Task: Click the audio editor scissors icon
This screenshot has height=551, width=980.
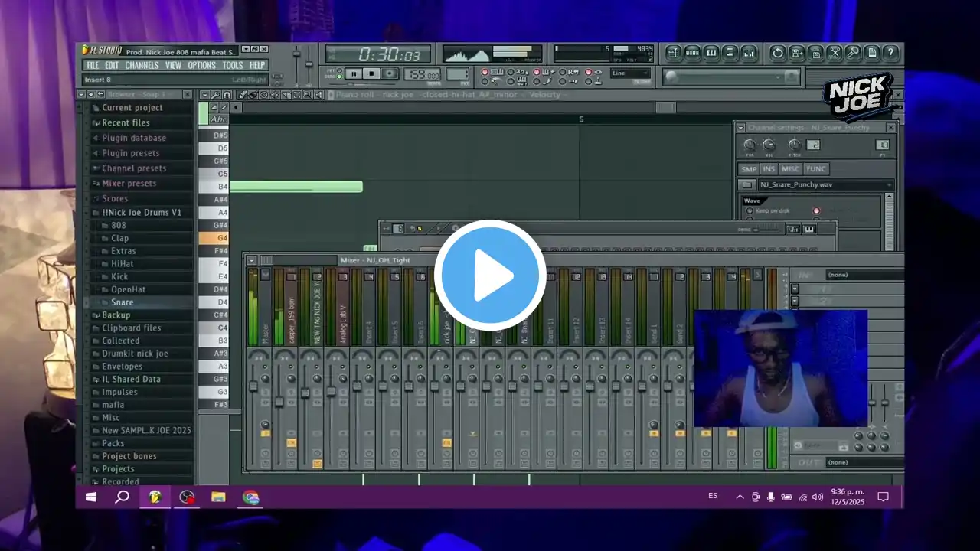Action: pos(835,53)
